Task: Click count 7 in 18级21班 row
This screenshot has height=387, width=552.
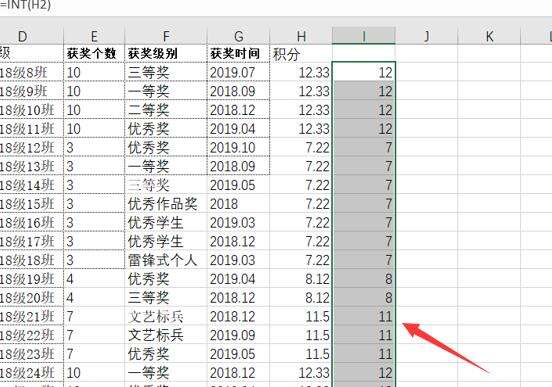Action: coord(94,317)
